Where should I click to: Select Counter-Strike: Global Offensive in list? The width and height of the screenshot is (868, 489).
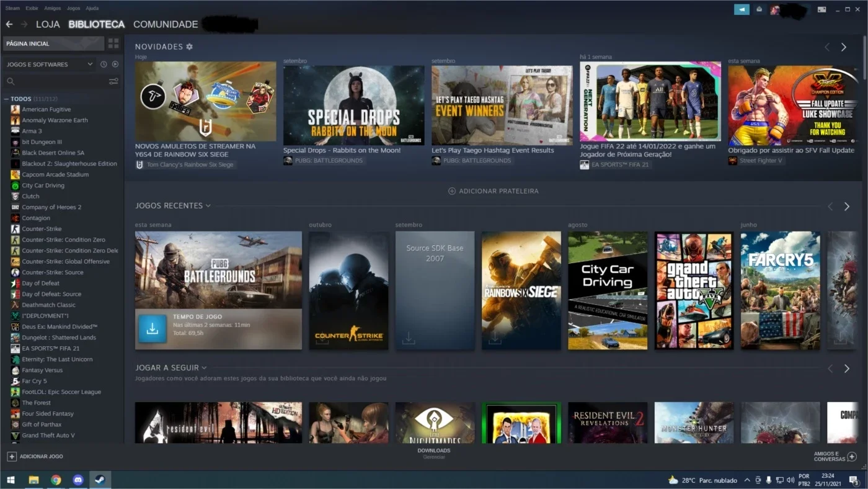click(65, 261)
